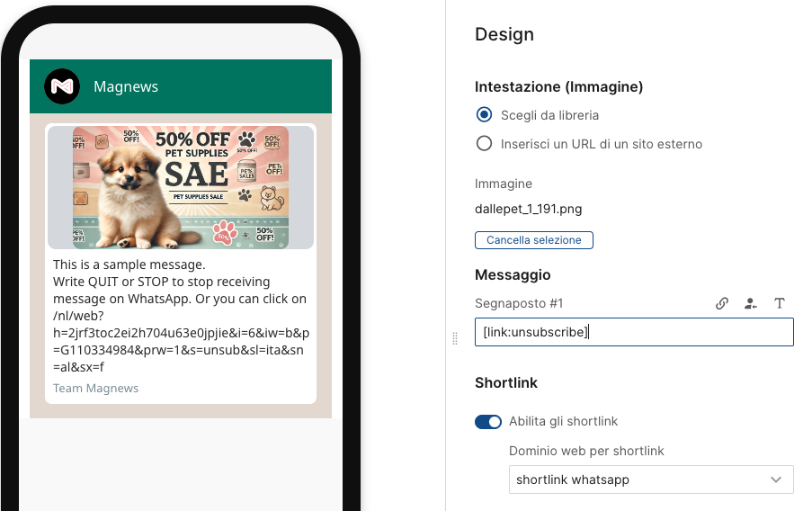Screen dimensions: 812x511
Task: Click into the Segnaposto #1 input field
Action: [x=634, y=332]
